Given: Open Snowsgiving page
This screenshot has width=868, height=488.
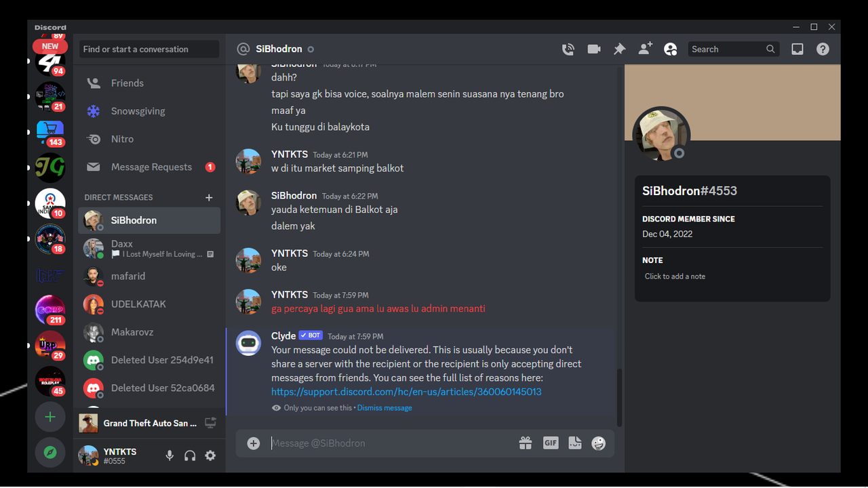Looking at the screenshot, I should [149, 111].
